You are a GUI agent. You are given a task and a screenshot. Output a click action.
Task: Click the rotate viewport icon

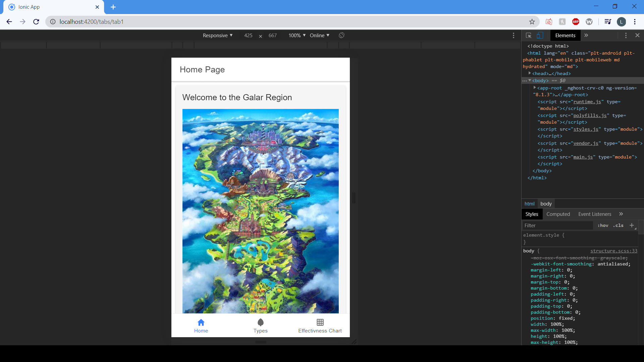pyautogui.click(x=342, y=35)
